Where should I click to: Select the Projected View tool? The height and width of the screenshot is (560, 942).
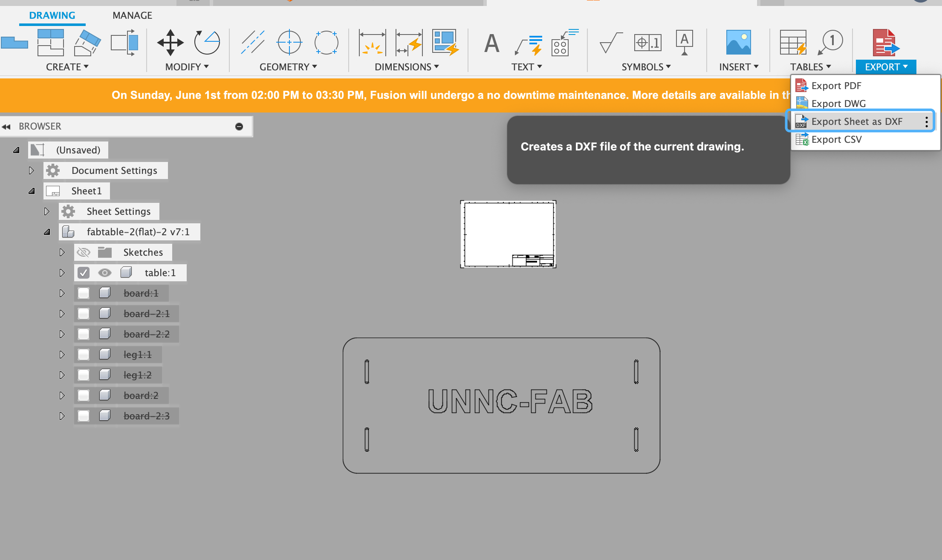51,42
